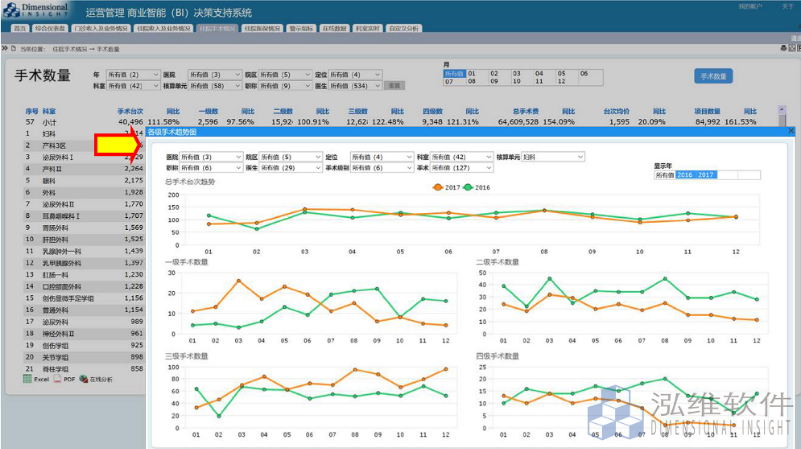Open main-page 定位 dropdown 所有值 (4)
801x449 pixels.
coord(355,75)
